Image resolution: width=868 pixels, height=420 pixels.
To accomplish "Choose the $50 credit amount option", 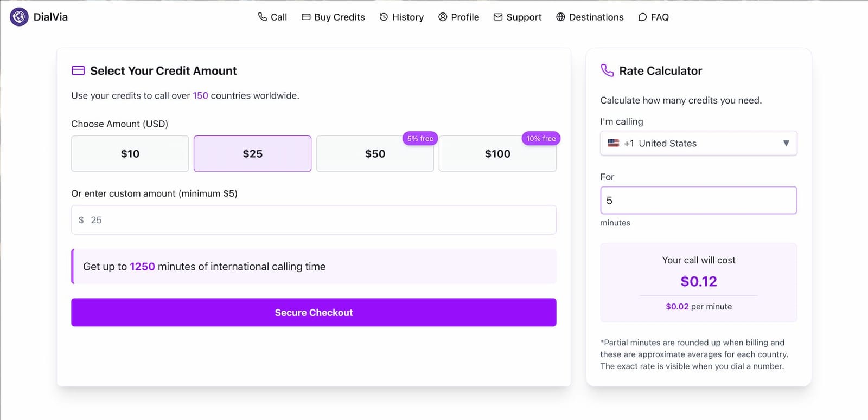I will [x=375, y=154].
